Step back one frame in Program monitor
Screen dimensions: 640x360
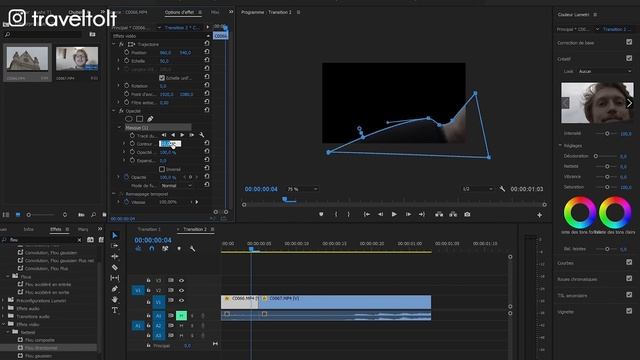pos(380,214)
